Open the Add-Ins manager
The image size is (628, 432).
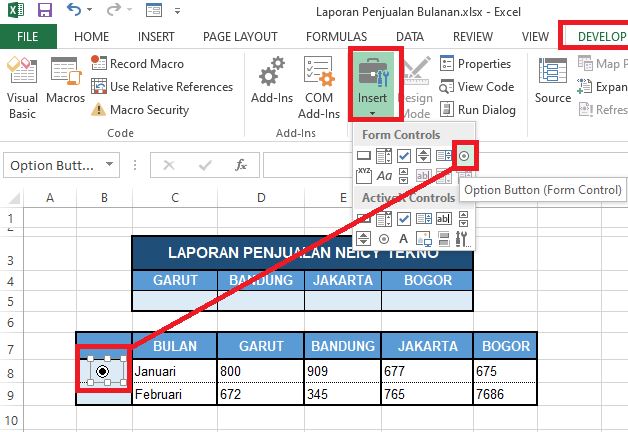pos(272,80)
